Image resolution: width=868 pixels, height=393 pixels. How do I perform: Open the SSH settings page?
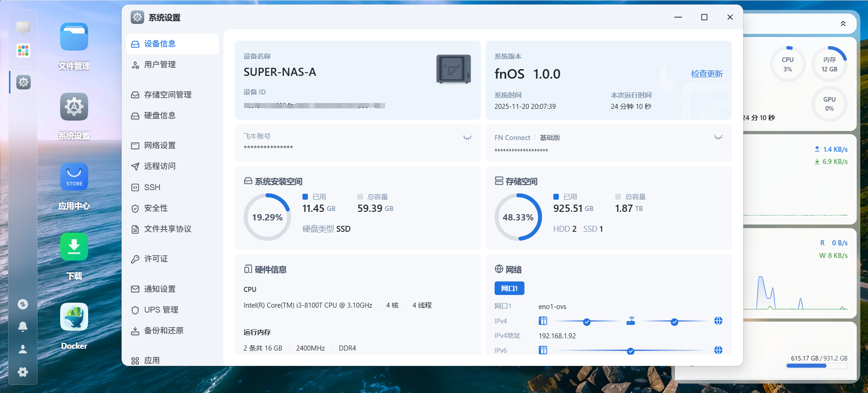coord(152,187)
